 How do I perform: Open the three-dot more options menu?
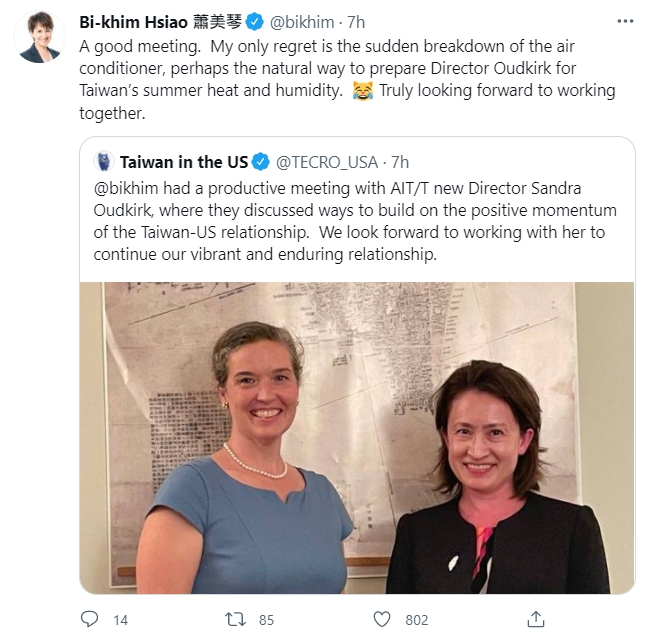coord(625,21)
